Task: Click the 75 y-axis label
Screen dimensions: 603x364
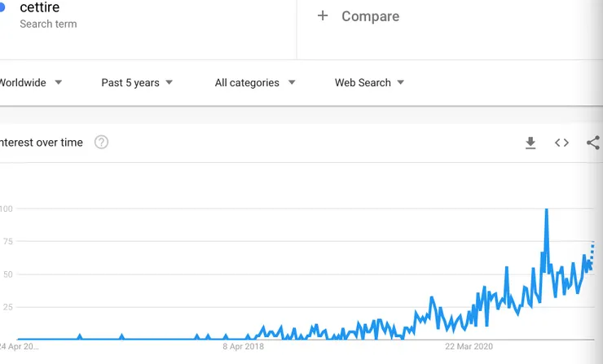Action: pyautogui.click(x=7, y=241)
